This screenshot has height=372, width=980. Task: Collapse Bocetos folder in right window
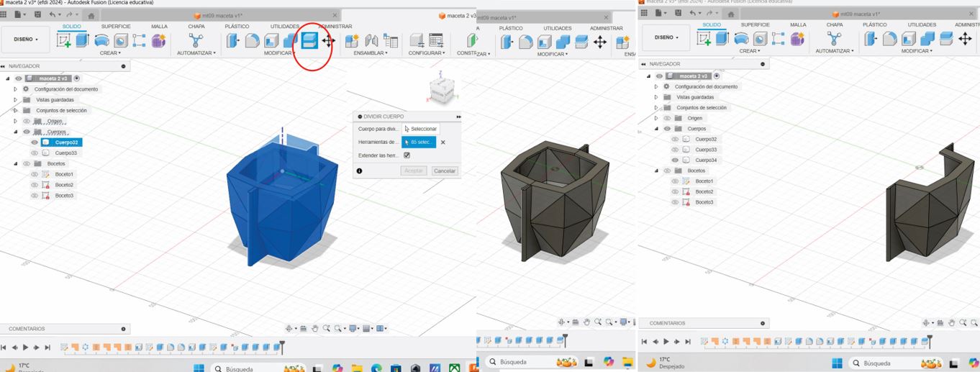tap(656, 171)
